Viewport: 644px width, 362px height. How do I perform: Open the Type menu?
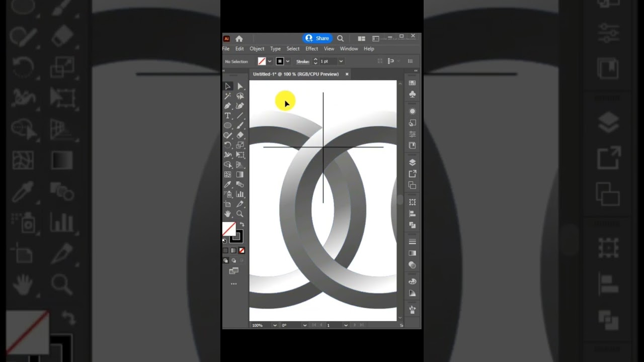pos(275,49)
